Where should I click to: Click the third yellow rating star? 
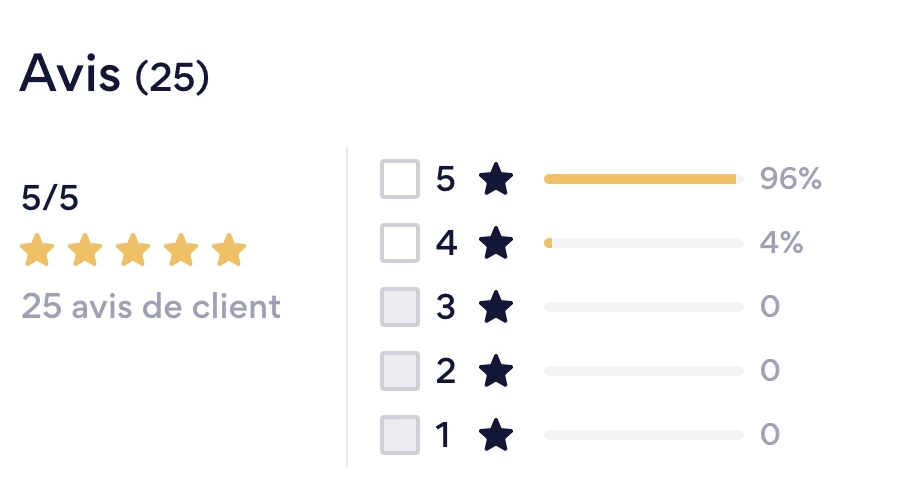pos(133,249)
